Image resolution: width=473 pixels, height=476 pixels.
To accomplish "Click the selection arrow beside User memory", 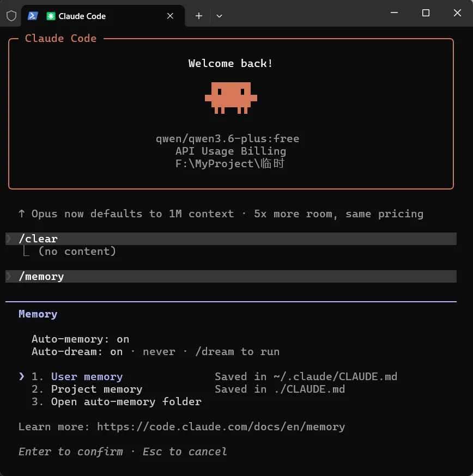I will (22, 376).
